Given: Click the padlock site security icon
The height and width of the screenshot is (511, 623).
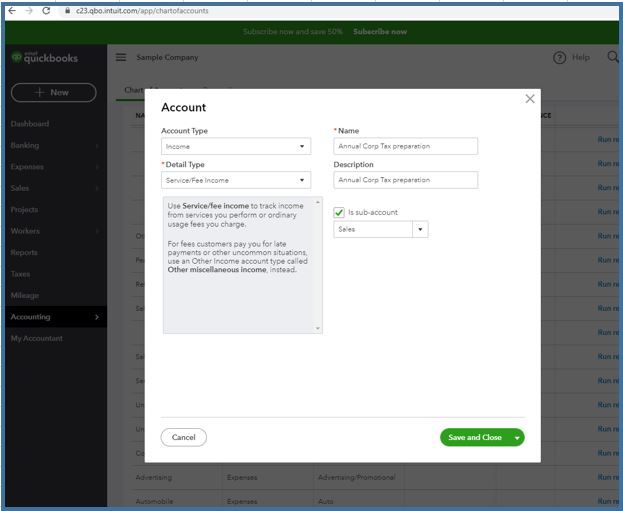Looking at the screenshot, I should tap(68, 11).
